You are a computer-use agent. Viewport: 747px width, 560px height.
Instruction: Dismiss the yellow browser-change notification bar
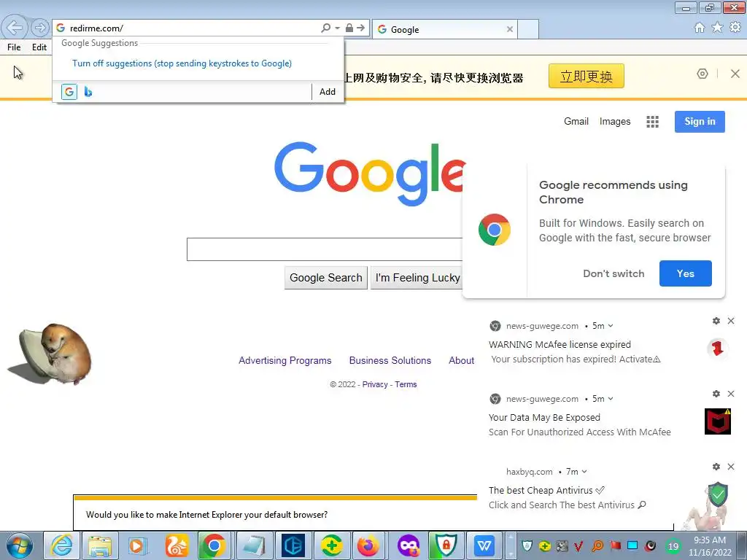click(735, 74)
